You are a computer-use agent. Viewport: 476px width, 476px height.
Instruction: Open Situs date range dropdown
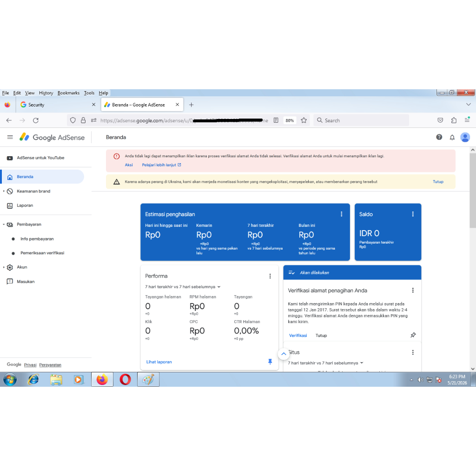pyautogui.click(x=325, y=363)
